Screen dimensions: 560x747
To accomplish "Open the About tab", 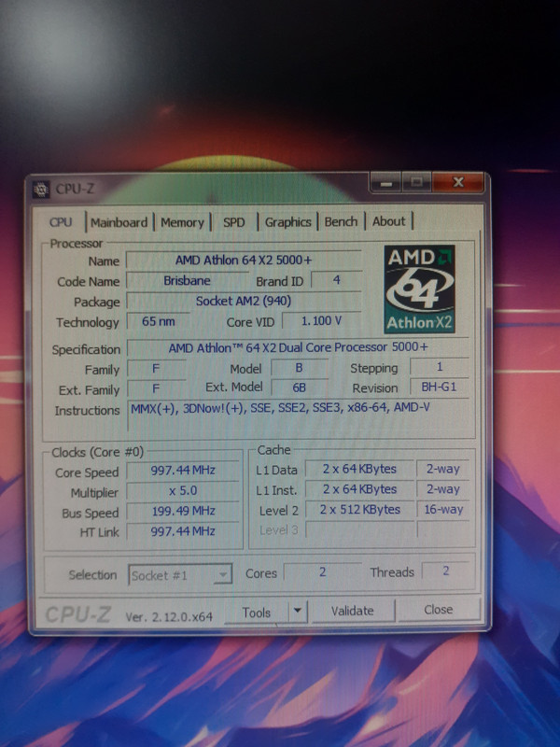I will pyautogui.click(x=389, y=221).
